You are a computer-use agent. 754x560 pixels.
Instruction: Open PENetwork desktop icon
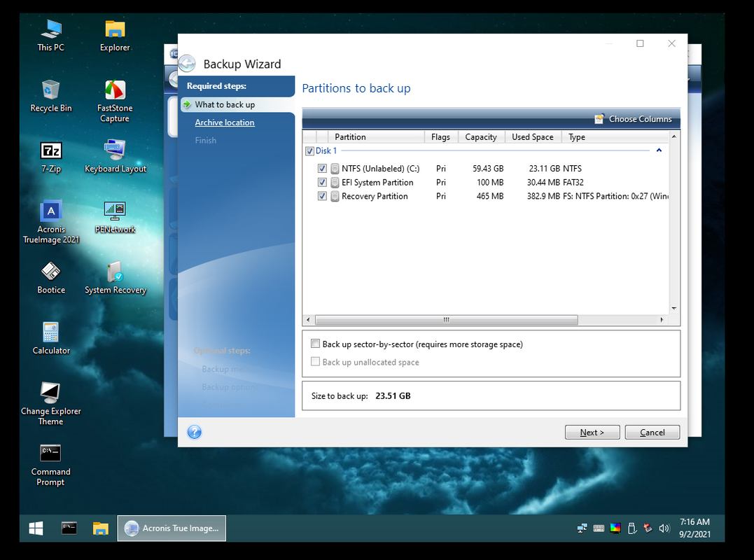click(x=115, y=217)
